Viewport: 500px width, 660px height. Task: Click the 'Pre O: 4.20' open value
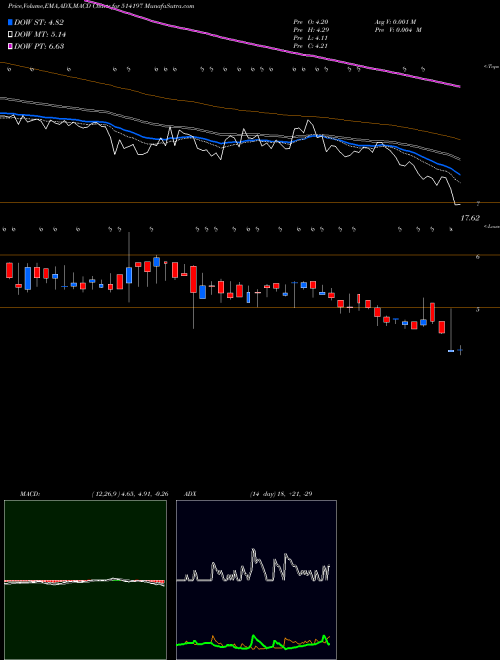coord(311,22)
